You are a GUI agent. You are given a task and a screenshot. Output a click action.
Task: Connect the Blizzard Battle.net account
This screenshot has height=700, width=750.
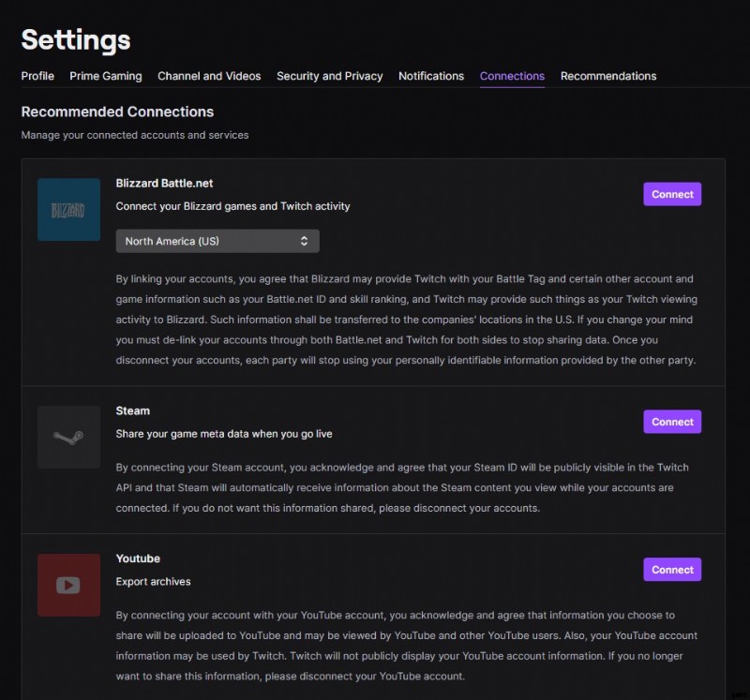click(672, 194)
